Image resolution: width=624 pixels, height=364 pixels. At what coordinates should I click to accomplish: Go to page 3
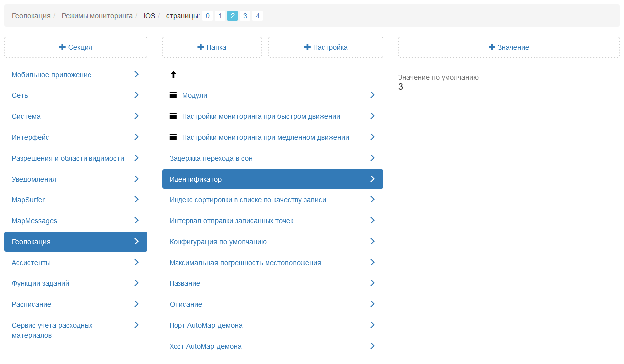[x=245, y=16]
